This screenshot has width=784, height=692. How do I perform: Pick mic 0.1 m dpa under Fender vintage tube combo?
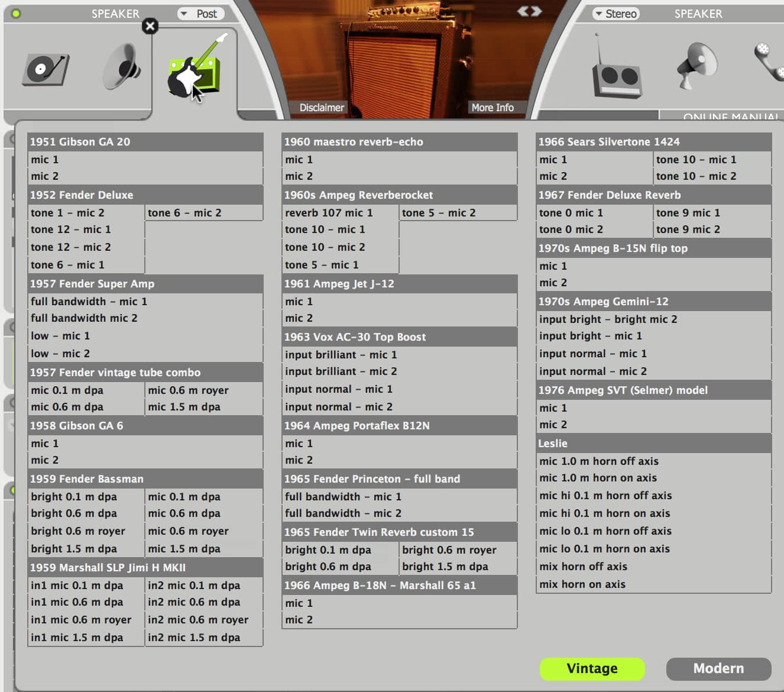click(86, 390)
